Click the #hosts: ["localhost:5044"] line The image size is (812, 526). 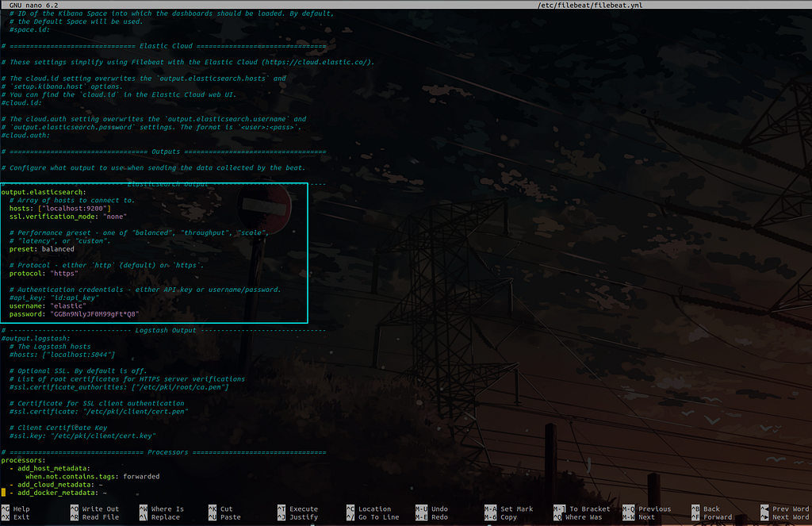point(62,355)
